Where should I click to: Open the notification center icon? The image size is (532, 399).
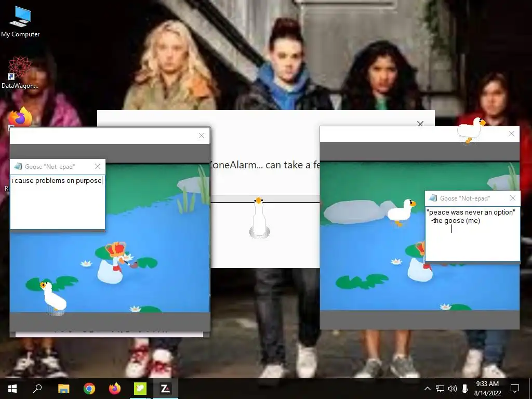tap(515, 389)
